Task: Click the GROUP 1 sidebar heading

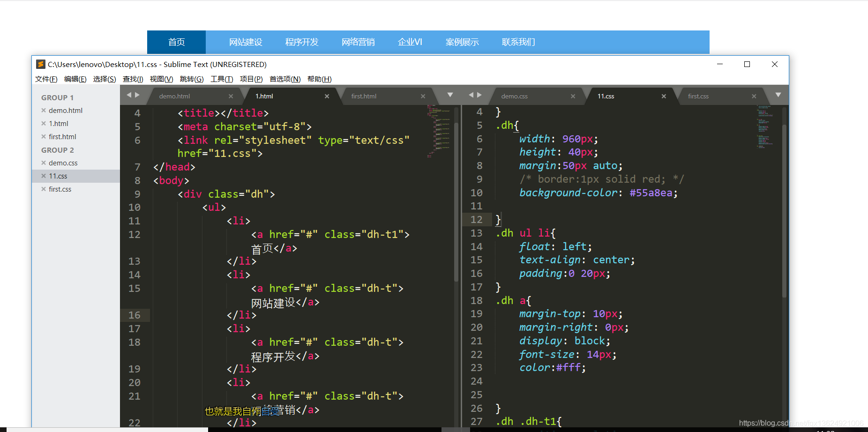Action: 57,97
